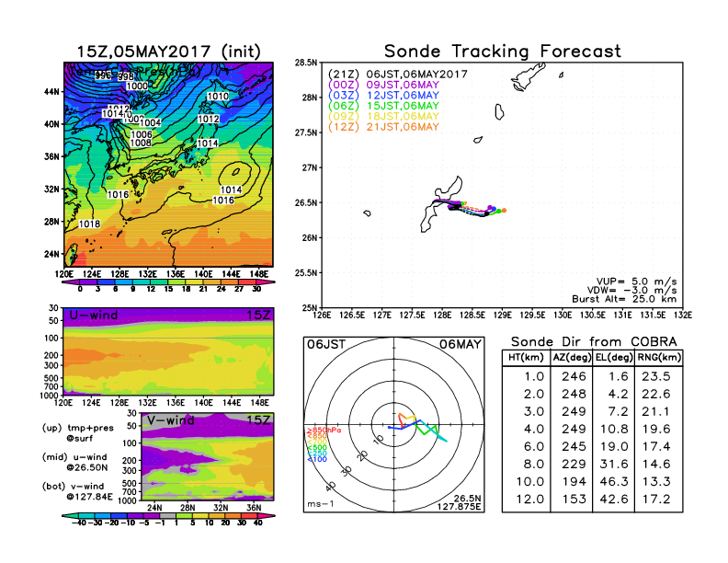
Task: Click the blue '<100' polar legend entry
Action: tap(316, 459)
